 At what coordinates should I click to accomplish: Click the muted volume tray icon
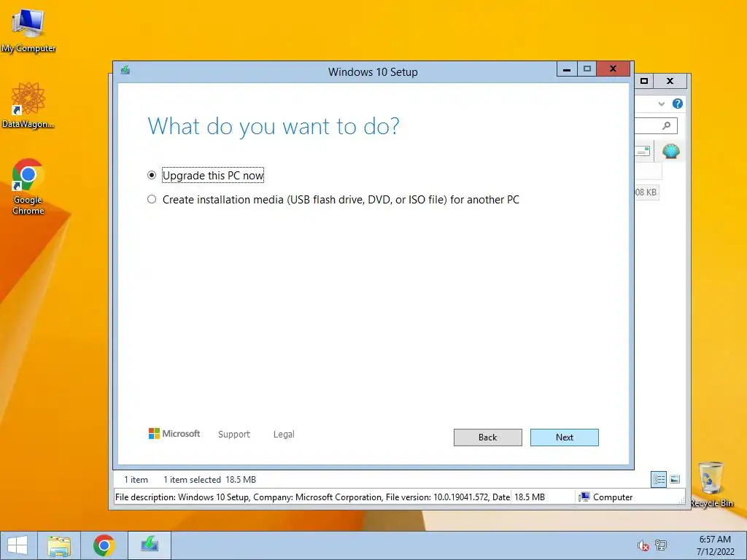tap(643, 545)
